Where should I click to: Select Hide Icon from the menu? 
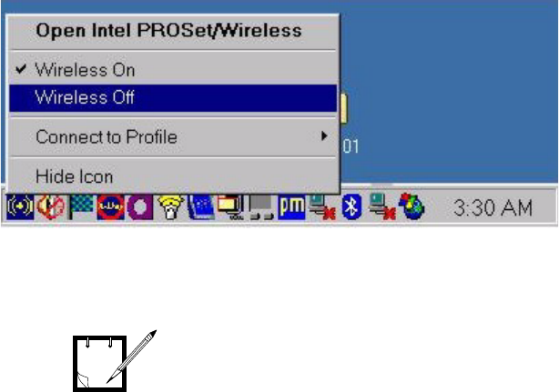173,176
